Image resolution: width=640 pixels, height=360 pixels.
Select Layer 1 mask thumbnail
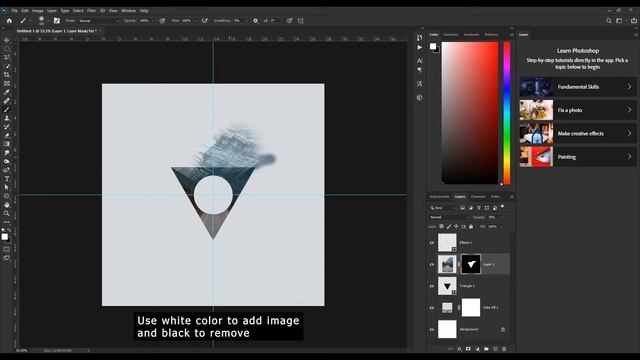coord(471,264)
